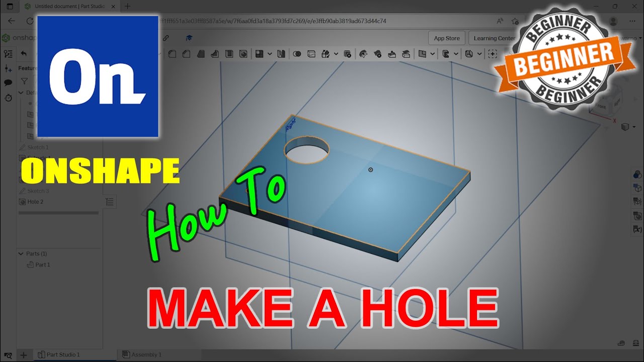The width and height of the screenshot is (644, 362).
Task: Click the circular hole on the part
Action: pos(307,150)
